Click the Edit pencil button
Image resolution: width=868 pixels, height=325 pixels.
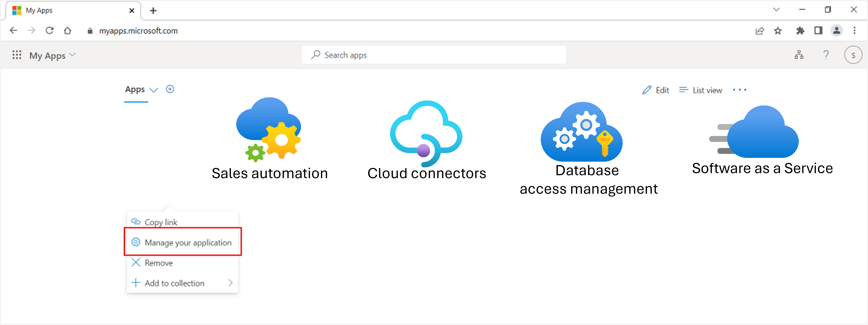[655, 90]
